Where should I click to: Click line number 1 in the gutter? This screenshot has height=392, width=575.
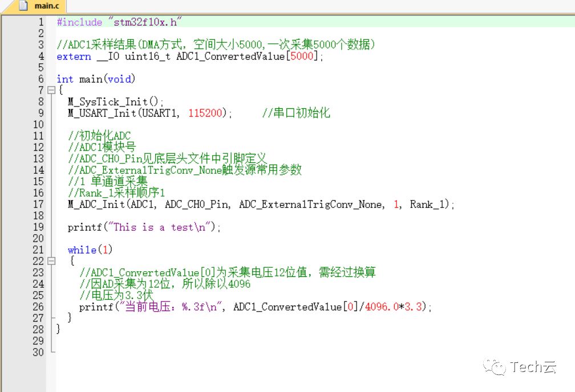(x=41, y=22)
